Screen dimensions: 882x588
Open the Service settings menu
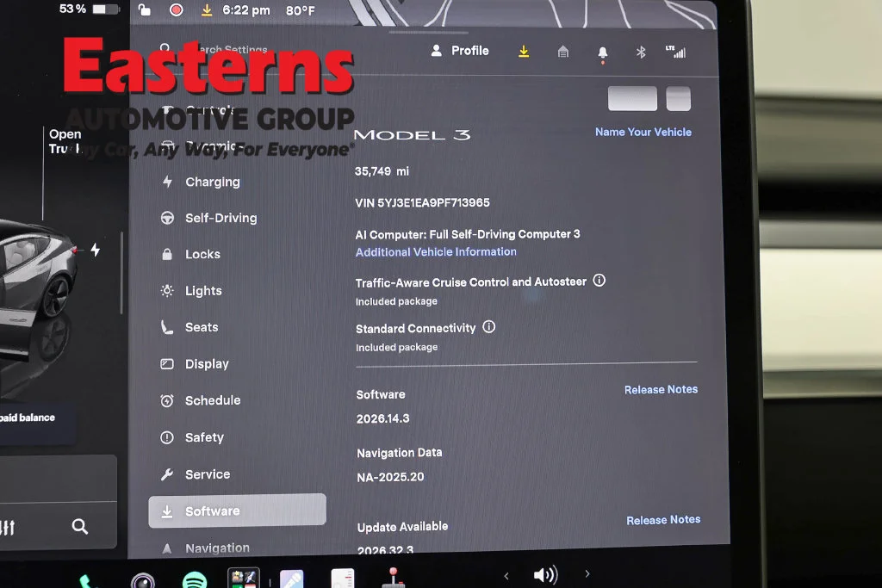196,474
